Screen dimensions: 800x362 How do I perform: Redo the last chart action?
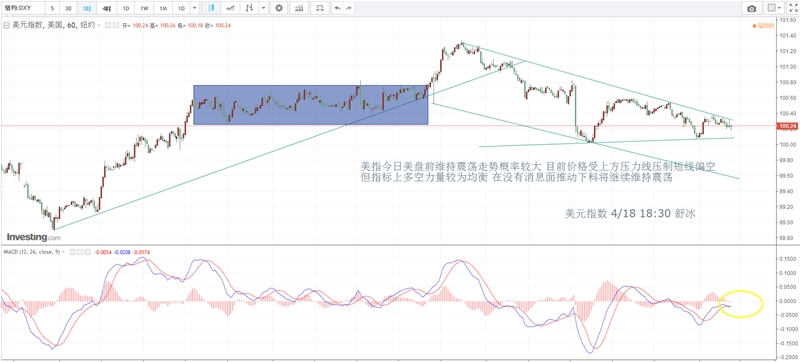(x=348, y=8)
